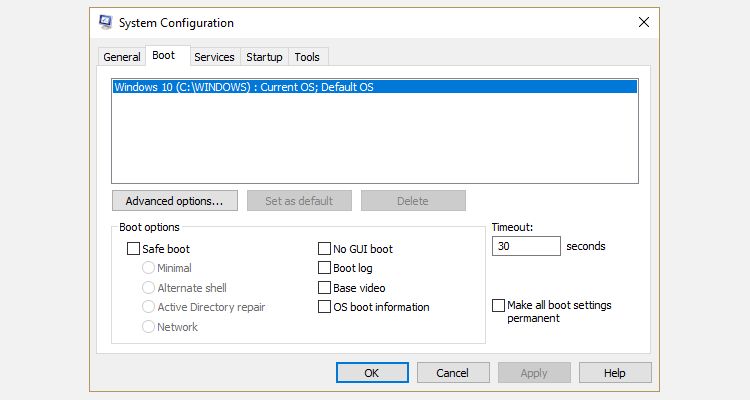Click the Boot tab

click(x=163, y=56)
